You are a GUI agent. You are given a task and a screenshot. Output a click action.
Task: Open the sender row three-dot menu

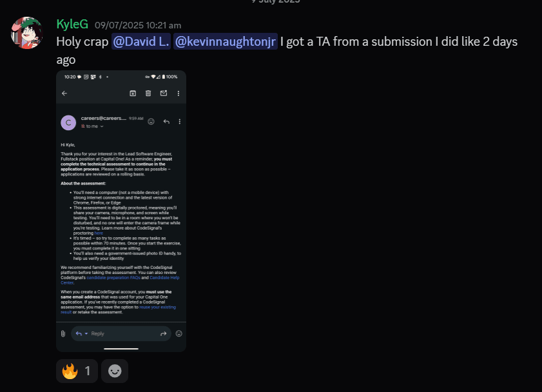tap(179, 122)
